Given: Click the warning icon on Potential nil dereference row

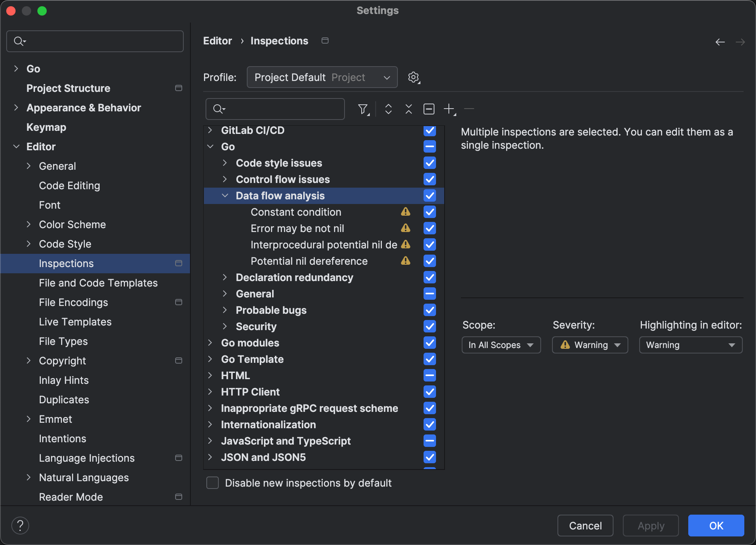Looking at the screenshot, I should pyautogui.click(x=406, y=261).
